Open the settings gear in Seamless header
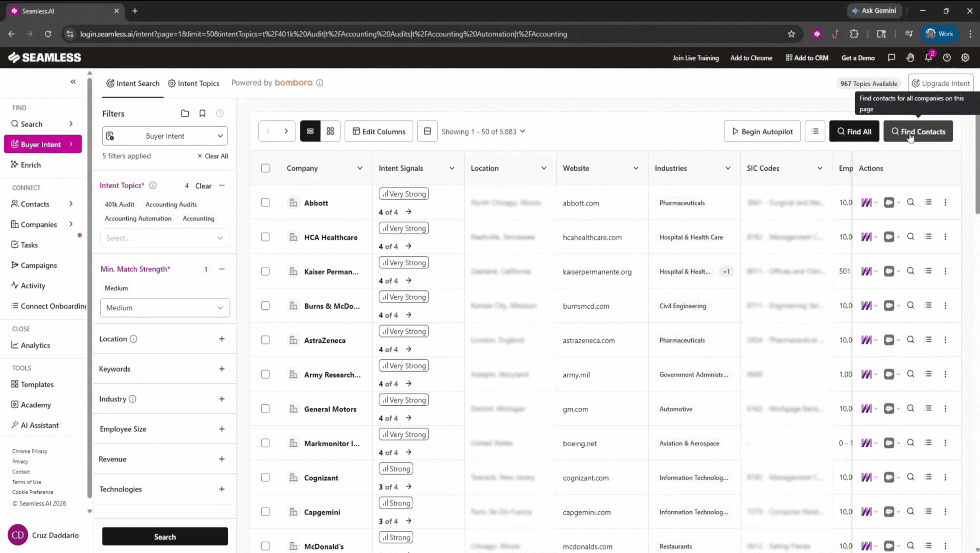 (965, 57)
